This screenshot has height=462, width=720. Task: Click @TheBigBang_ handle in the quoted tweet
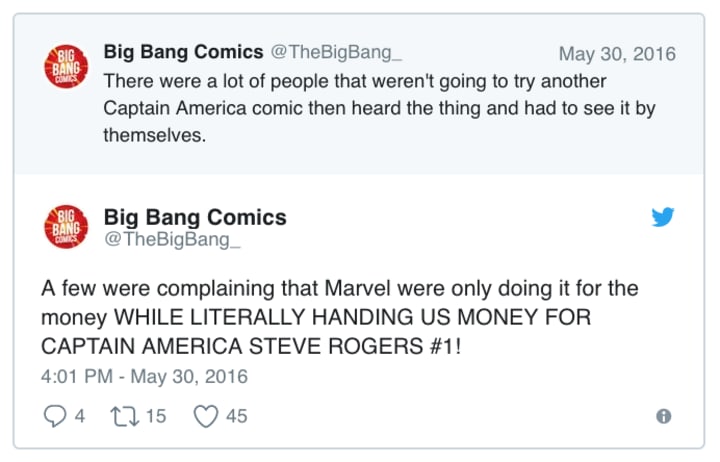[336, 53]
